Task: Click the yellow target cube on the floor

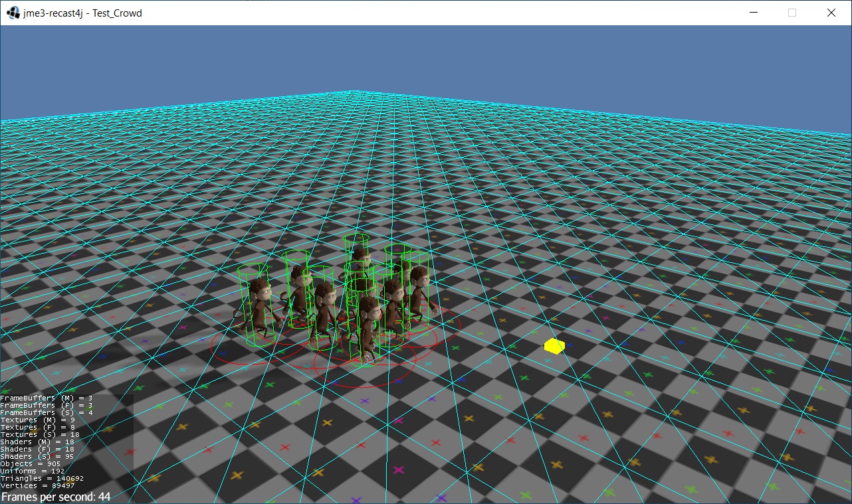Action: click(x=554, y=346)
